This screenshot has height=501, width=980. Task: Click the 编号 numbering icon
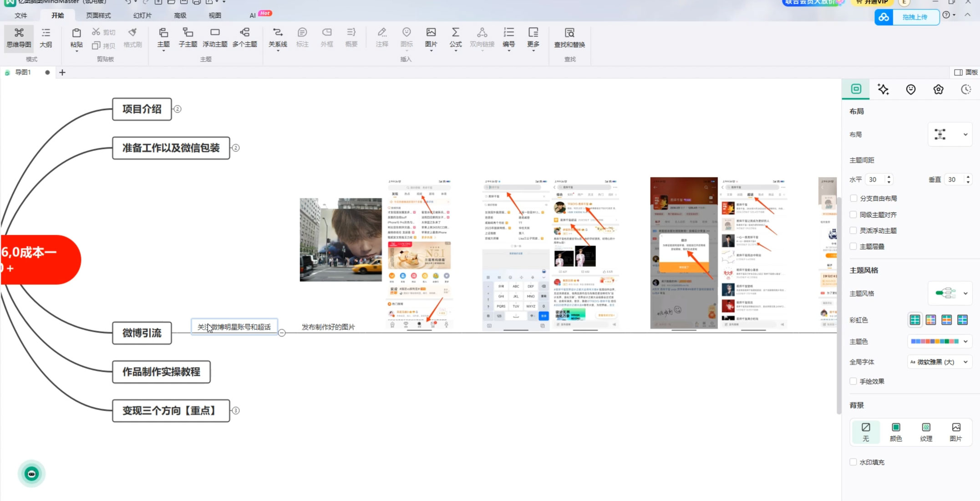point(508,33)
